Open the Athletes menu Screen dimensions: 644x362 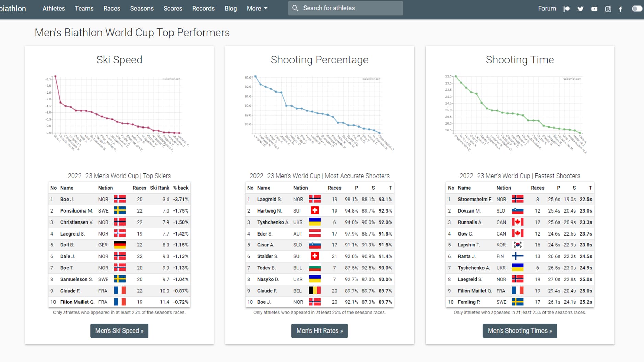(53, 8)
